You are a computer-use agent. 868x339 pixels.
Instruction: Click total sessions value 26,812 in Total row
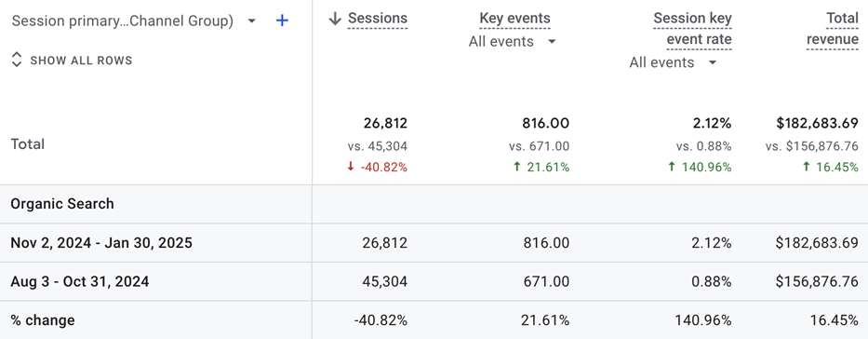point(385,123)
